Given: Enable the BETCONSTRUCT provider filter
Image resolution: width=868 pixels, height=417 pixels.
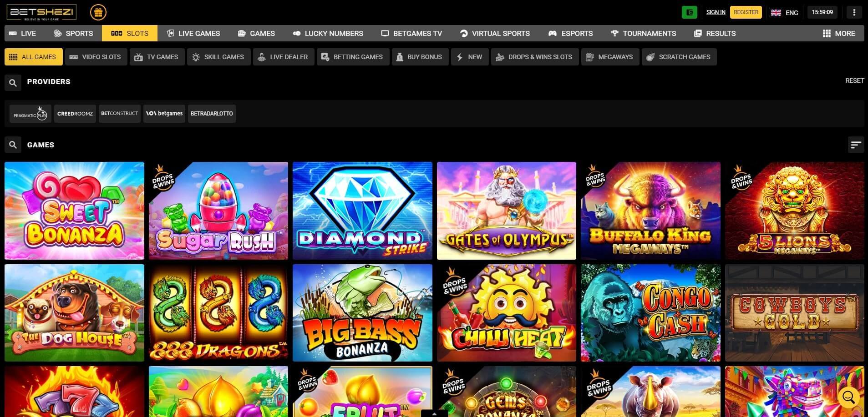Looking at the screenshot, I should coord(119,113).
